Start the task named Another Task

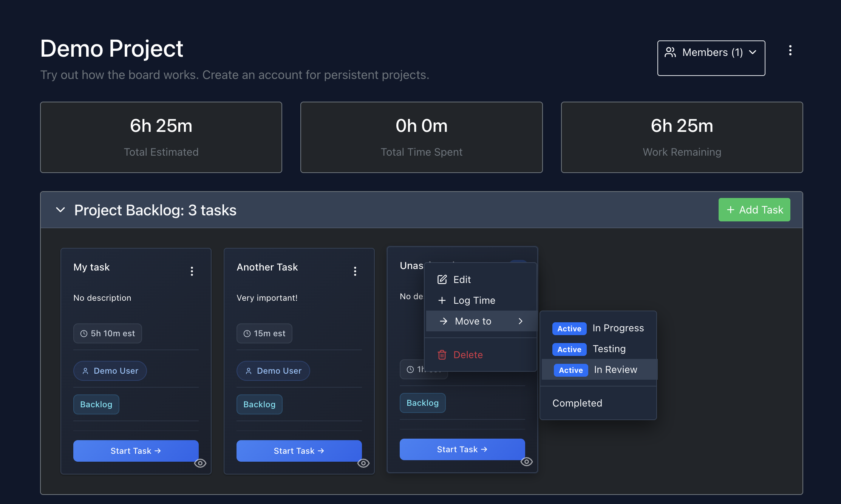pyautogui.click(x=299, y=451)
